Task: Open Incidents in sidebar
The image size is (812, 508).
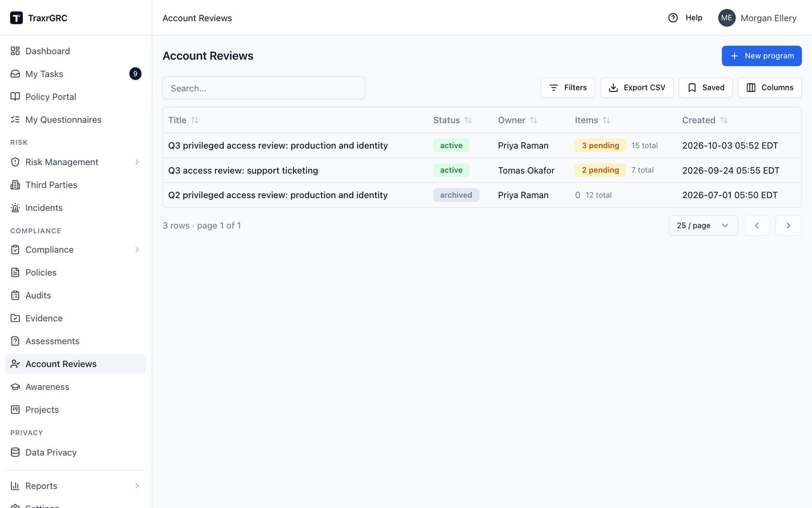Action: pyautogui.click(x=76, y=208)
